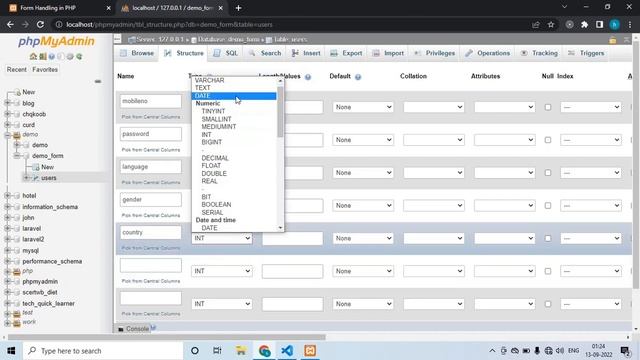Share this page via the address bar icon
Image resolution: width=640 pixels, height=360 pixels.
coord(536,24)
